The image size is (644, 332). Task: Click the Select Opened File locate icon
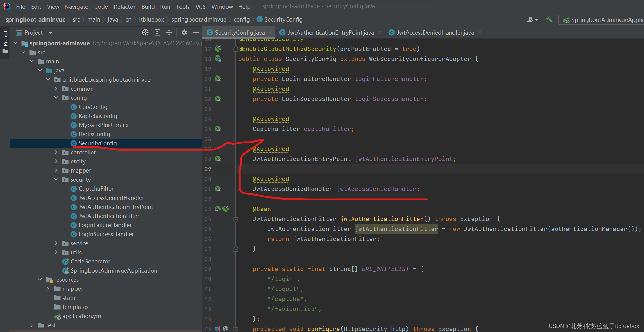(x=145, y=32)
